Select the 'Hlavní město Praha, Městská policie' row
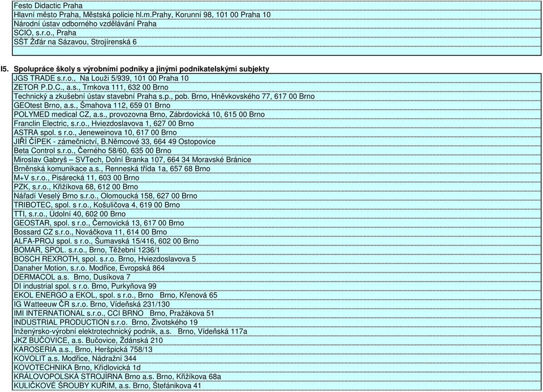The width and height of the screenshot is (543, 392). pos(277,15)
